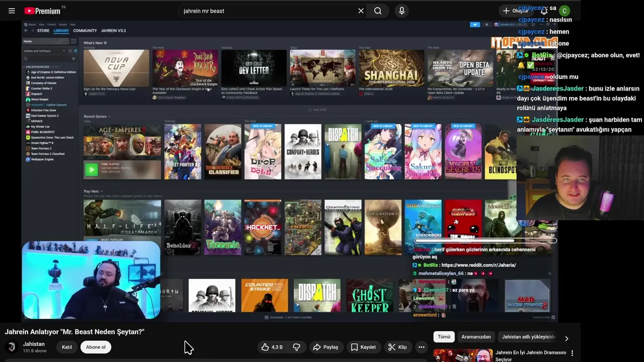Open the Nova Cup news card
This screenshot has height=362, width=644.
116,68
